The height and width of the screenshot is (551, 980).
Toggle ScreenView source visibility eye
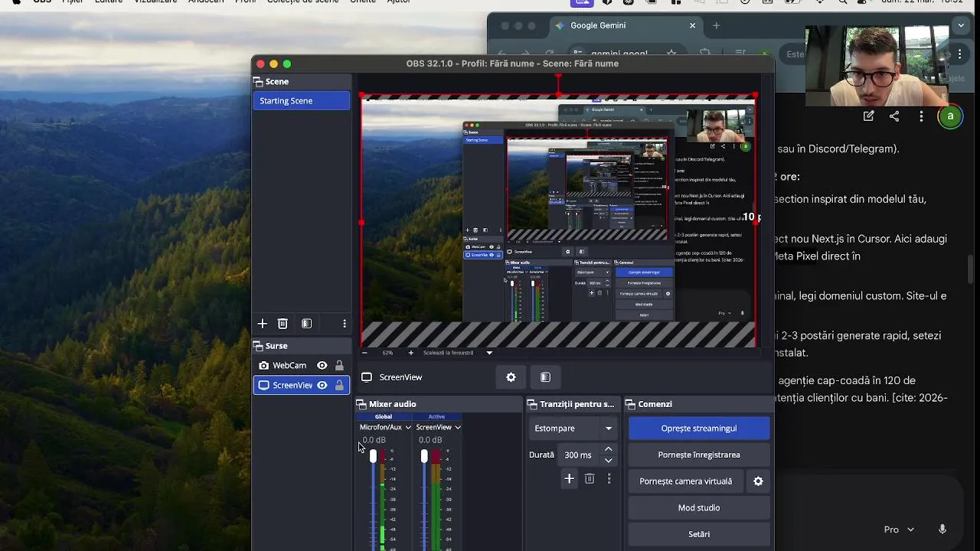(x=322, y=385)
